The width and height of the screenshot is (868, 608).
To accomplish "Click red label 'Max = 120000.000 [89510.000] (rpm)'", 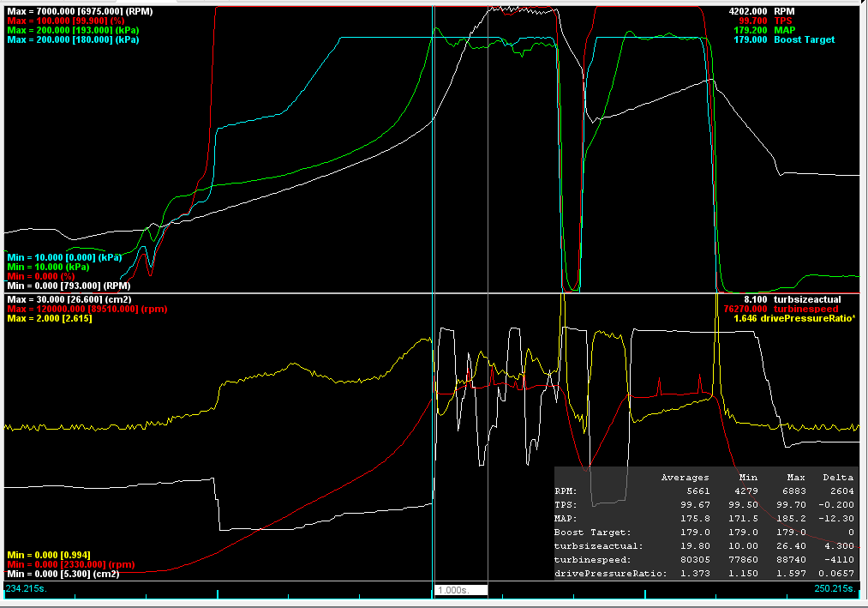I will (x=87, y=309).
